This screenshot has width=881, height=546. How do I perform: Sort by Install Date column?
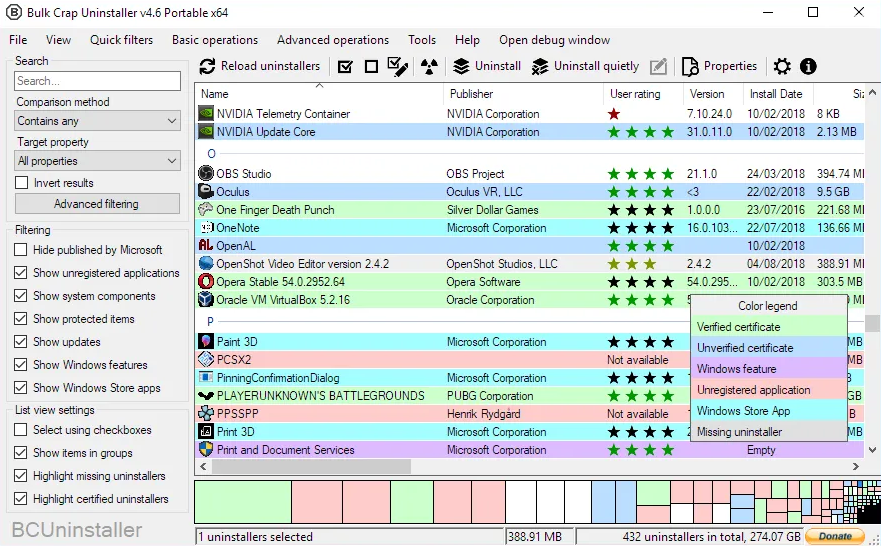(778, 94)
